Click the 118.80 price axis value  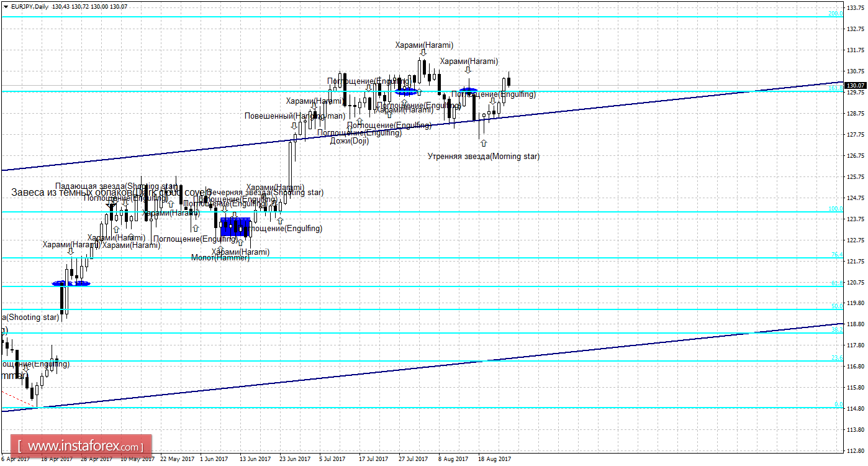click(856, 324)
